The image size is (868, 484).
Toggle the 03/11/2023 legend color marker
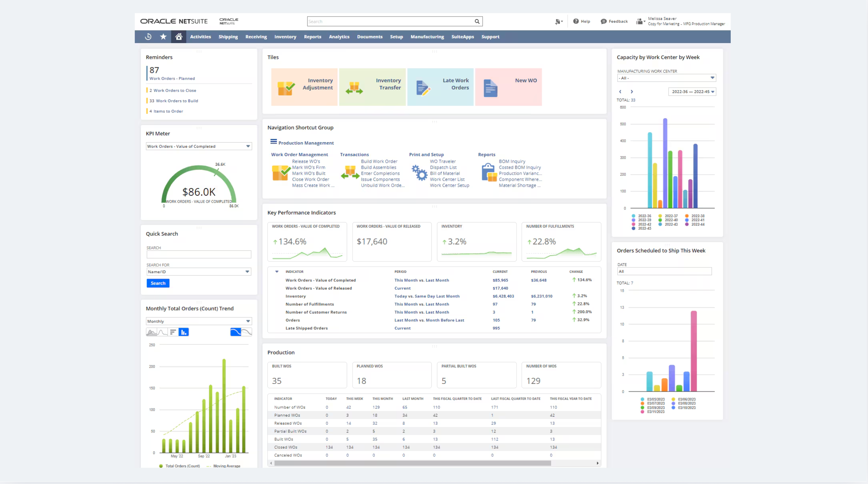[x=642, y=412]
